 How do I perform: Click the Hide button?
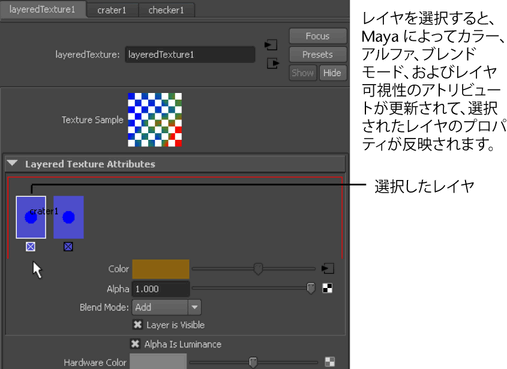pyautogui.click(x=332, y=73)
